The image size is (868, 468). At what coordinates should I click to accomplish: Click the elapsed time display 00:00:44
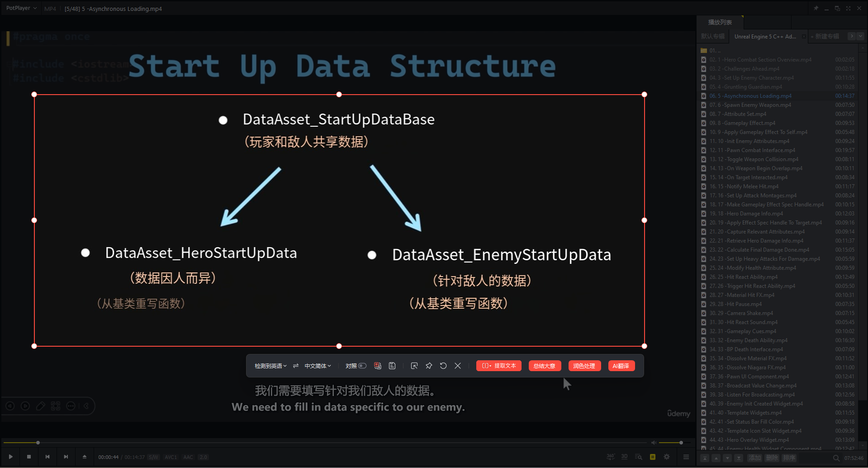pos(109,457)
